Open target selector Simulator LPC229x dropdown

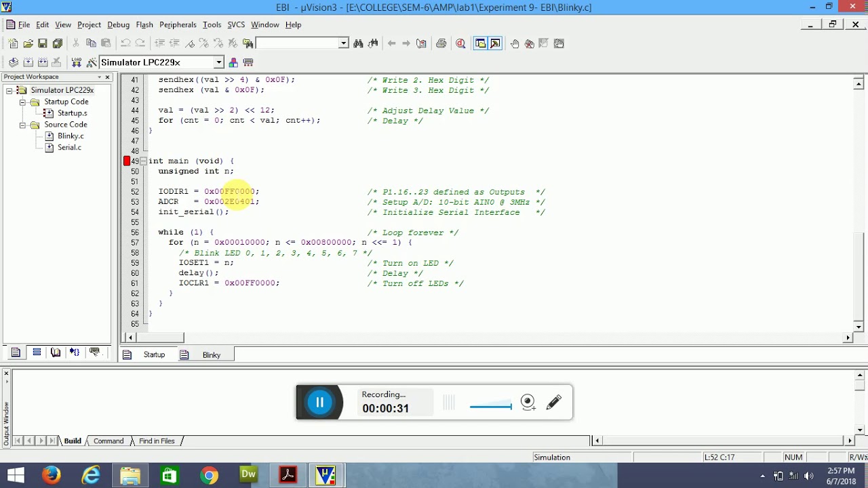pos(218,62)
